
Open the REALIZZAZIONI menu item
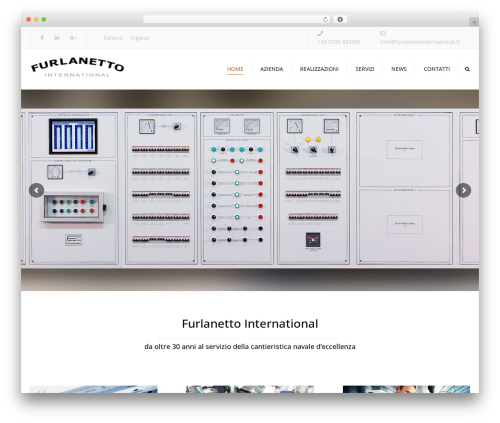[x=319, y=69]
